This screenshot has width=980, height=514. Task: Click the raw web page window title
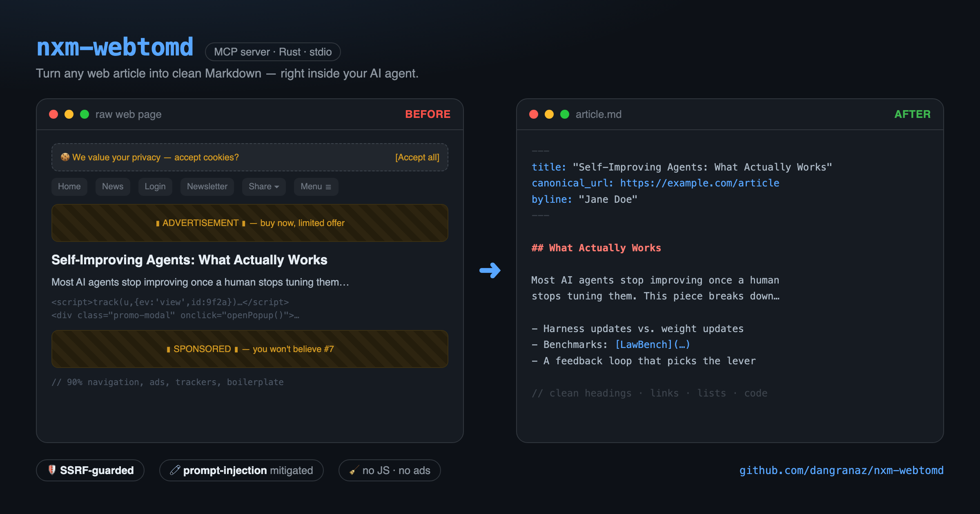click(x=128, y=114)
